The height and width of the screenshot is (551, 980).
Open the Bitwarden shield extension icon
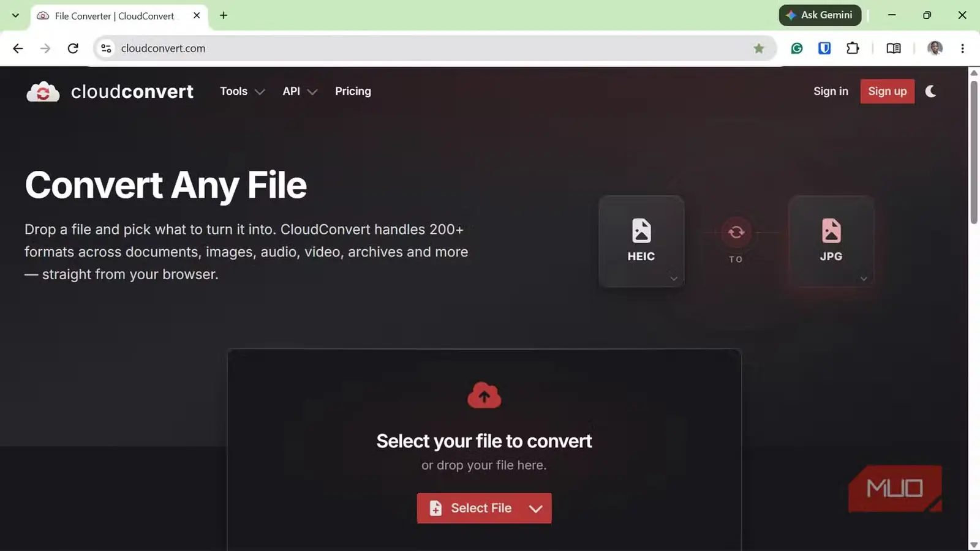point(824,48)
